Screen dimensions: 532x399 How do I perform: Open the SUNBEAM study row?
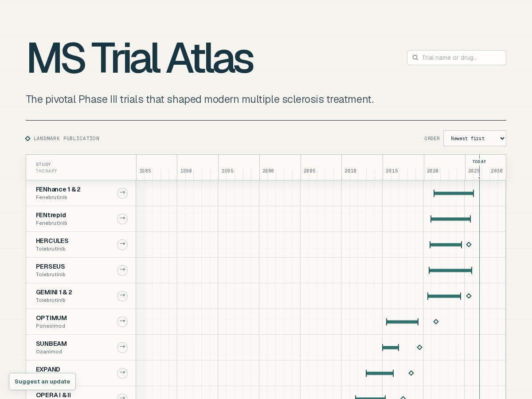(81, 348)
